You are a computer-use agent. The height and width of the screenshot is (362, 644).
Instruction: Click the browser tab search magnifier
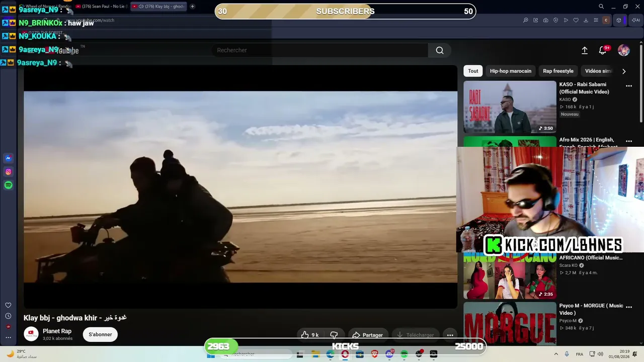click(x=601, y=7)
